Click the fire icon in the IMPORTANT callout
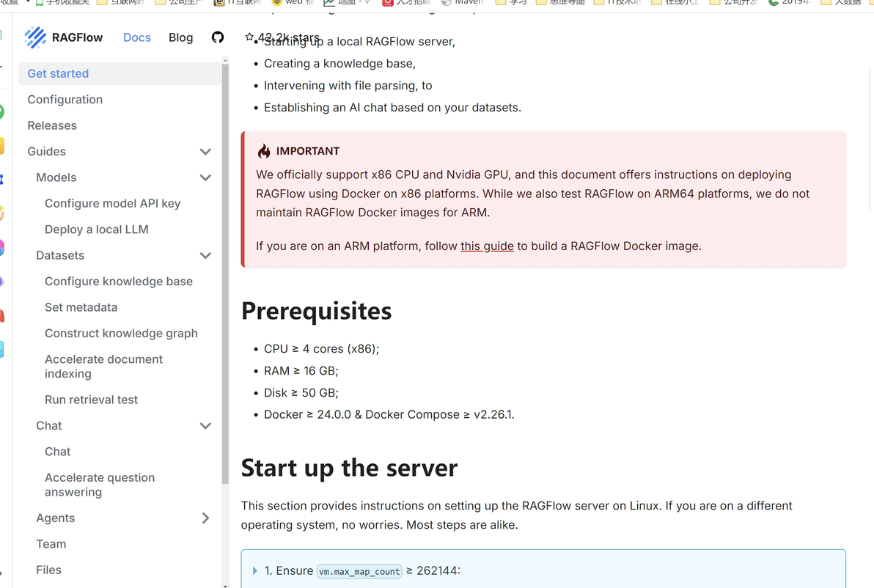This screenshot has height=588, width=874. point(264,152)
